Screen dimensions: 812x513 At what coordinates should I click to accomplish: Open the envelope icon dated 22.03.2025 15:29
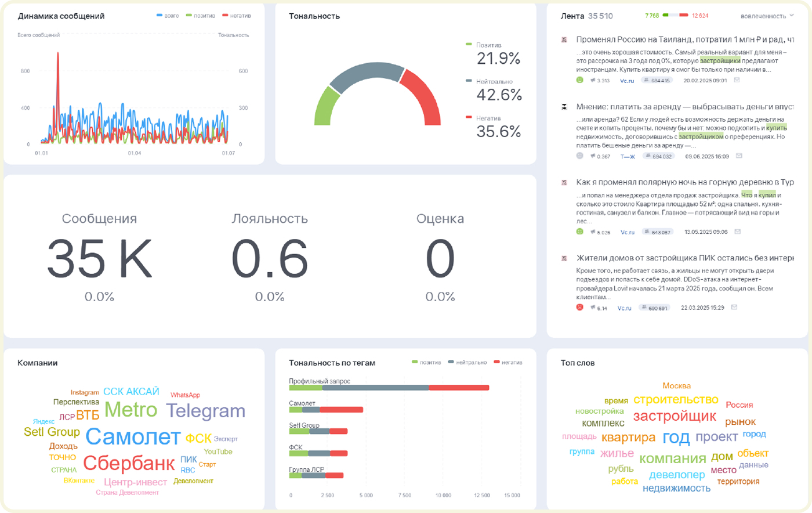pyautogui.click(x=734, y=308)
